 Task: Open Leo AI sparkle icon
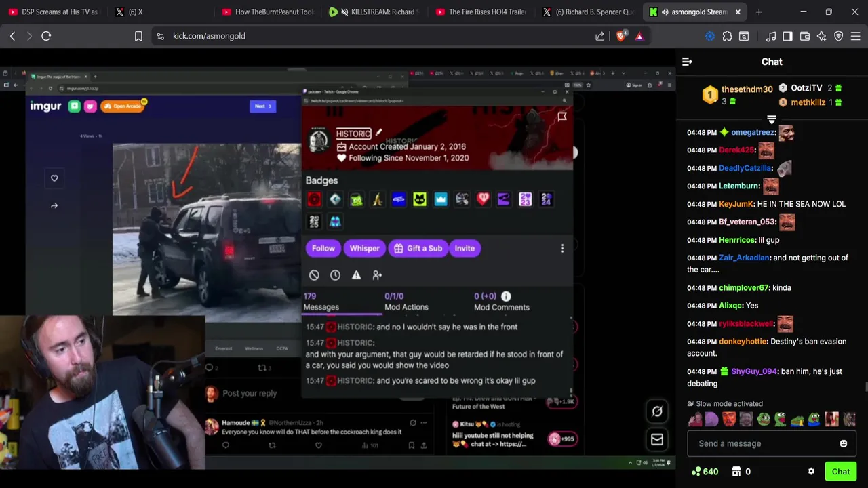821,36
